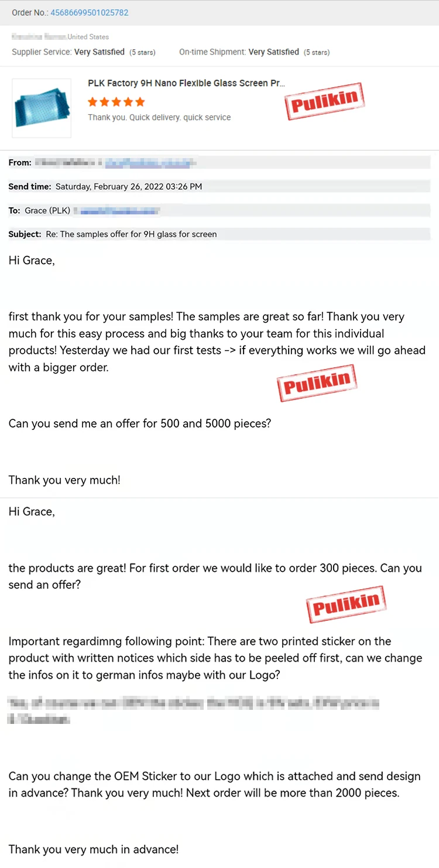Click the Pulikin stamp below 300 pieces text

coord(347,604)
